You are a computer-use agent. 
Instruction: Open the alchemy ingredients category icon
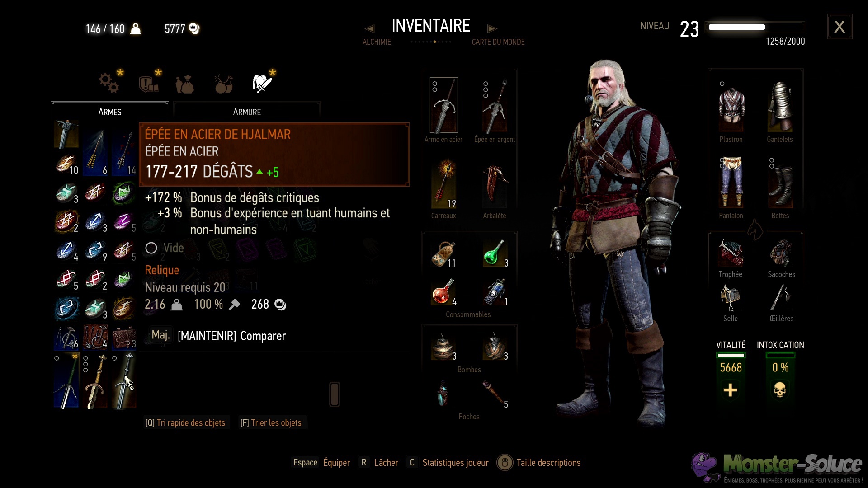(223, 84)
